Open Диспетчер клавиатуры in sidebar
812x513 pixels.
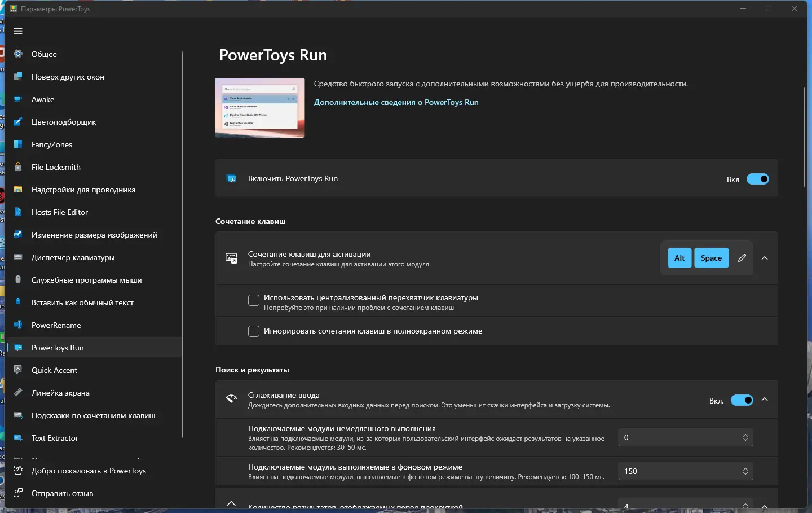(x=73, y=257)
